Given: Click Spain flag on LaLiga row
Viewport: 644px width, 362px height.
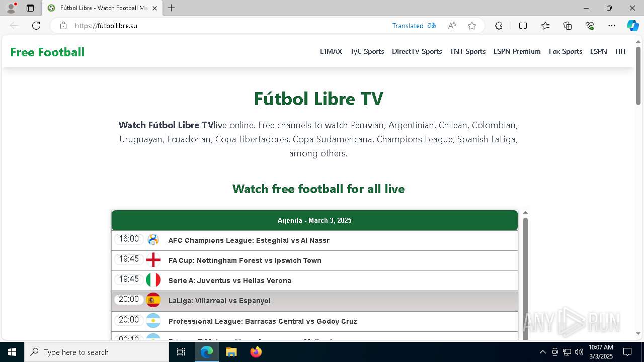Looking at the screenshot, I should pos(153,300).
